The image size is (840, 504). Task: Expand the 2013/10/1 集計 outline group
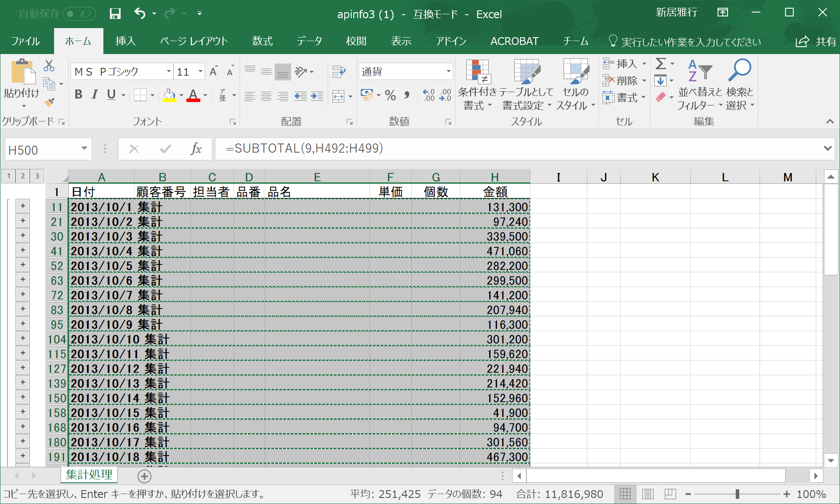point(23,206)
